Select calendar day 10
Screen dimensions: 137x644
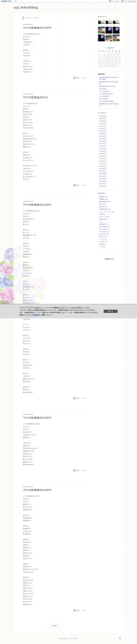click(116, 57)
